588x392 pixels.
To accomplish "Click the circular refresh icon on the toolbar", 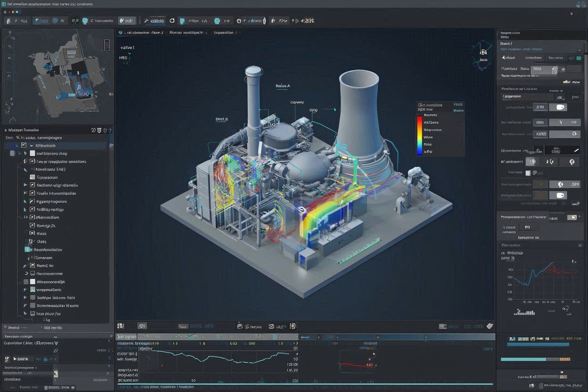I will click(171, 20).
